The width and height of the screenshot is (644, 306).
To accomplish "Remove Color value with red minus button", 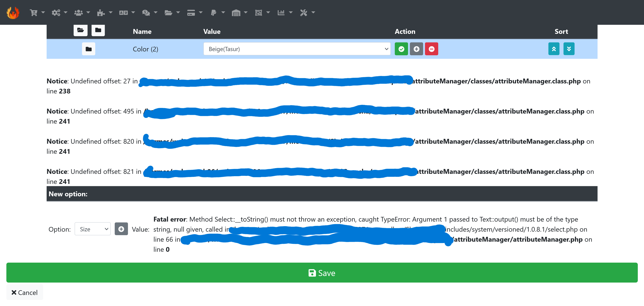I will (x=432, y=49).
